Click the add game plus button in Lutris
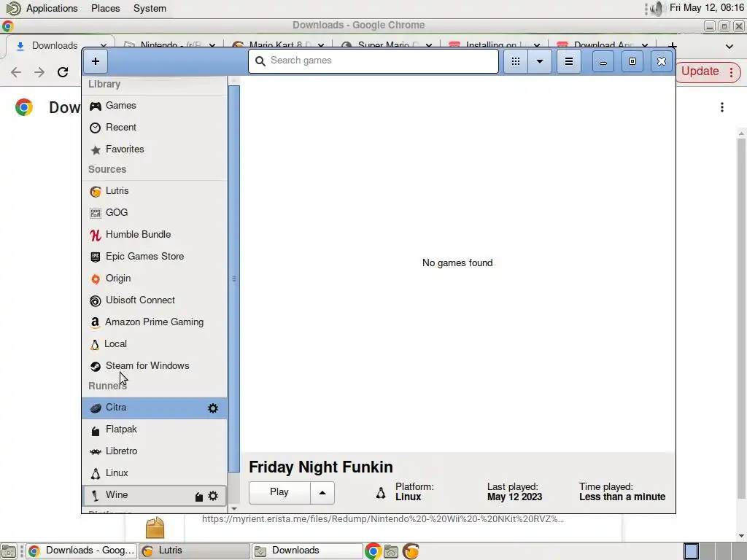This screenshot has height=560, width=747. [96, 61]
